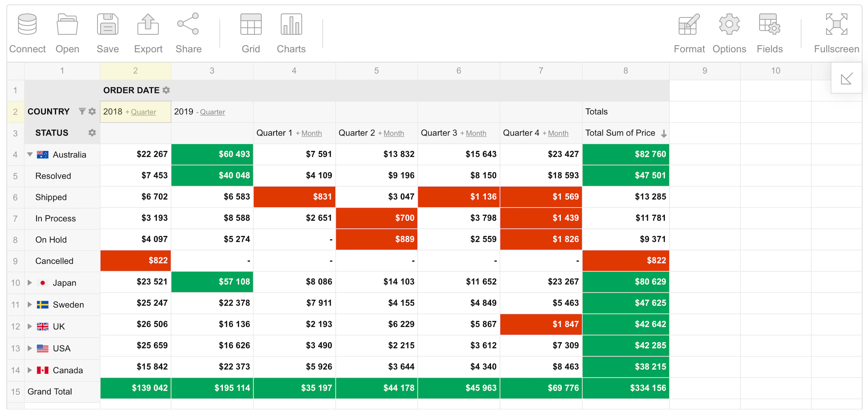Click the $1 569 Shipped Quarter 4 cell
This screenshot has height=417, width=868.
(541, 197)
